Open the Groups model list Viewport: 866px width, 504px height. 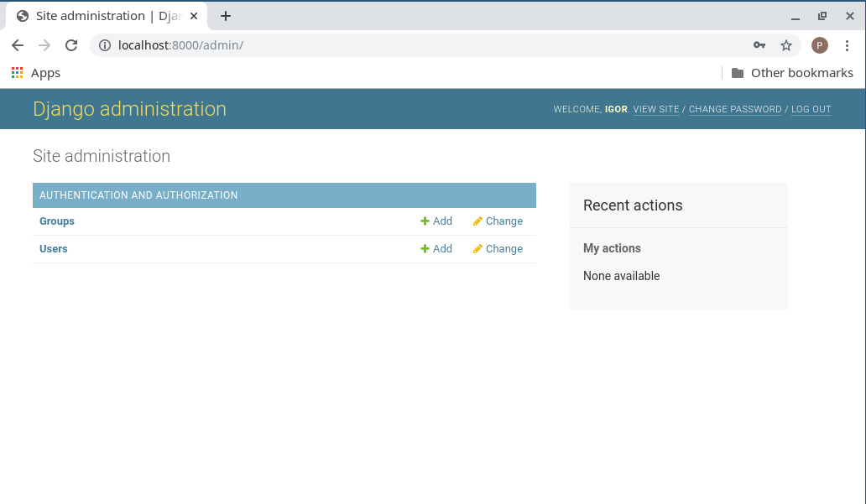click(x=57, y=221)
